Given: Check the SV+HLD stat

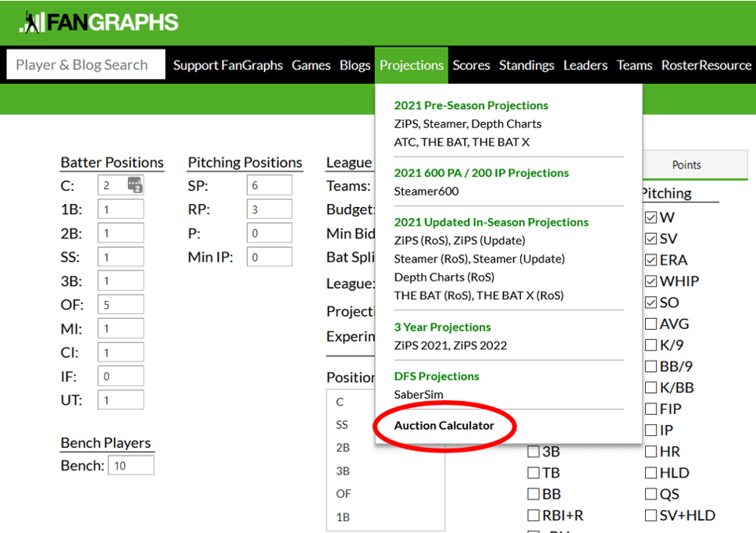Looking at the screenshot, I should (x=650, y=515).
